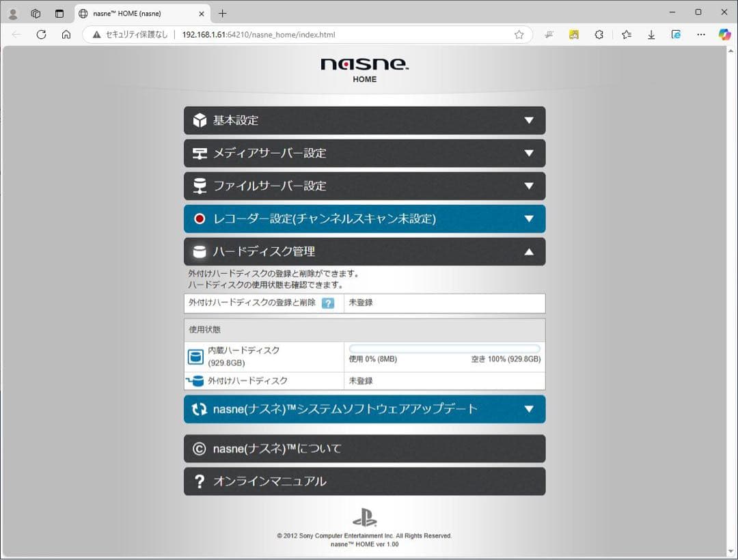Click the 基本設定 cube icon
The width and height of the screenshot is (738, 560).
(199, 120)
